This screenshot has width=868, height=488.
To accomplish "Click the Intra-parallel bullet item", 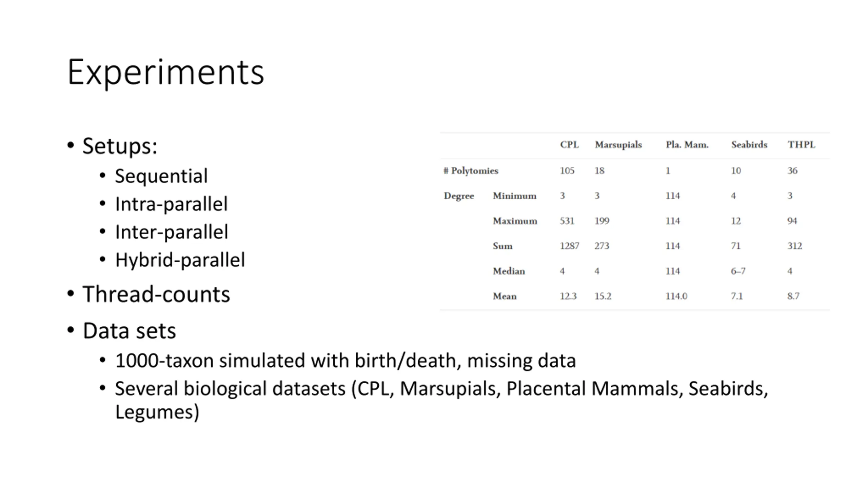I will (x=171, y=204).
